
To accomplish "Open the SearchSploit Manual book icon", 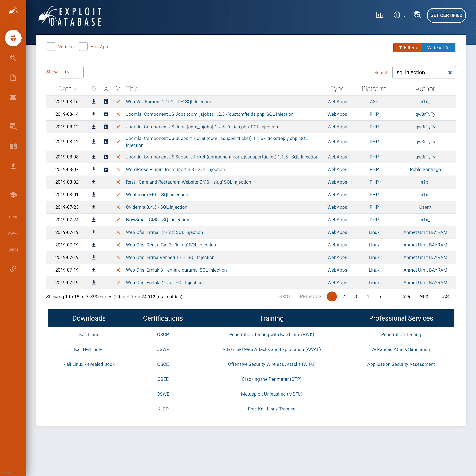I will [x=13, y=146].
